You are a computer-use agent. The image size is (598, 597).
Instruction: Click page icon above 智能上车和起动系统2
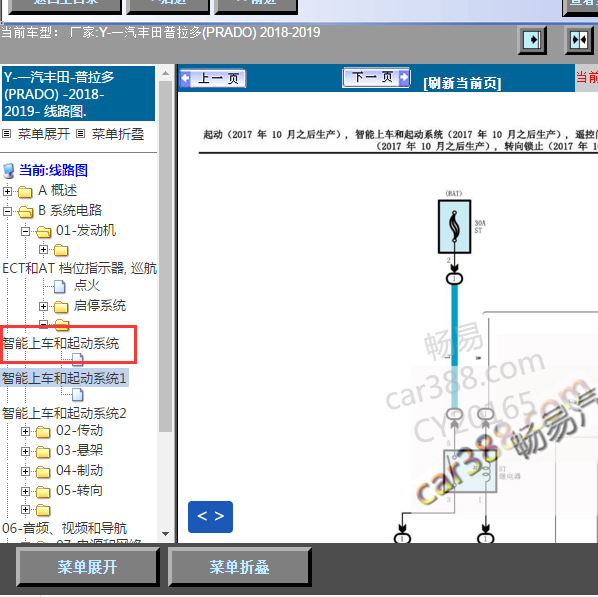(x=77, y=394)
